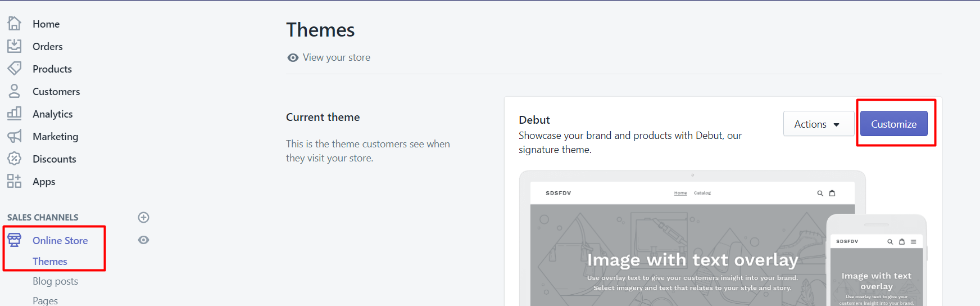The image size is (980, 306).
Task: Click the Apps grid icon
Action: pos(14,181)
